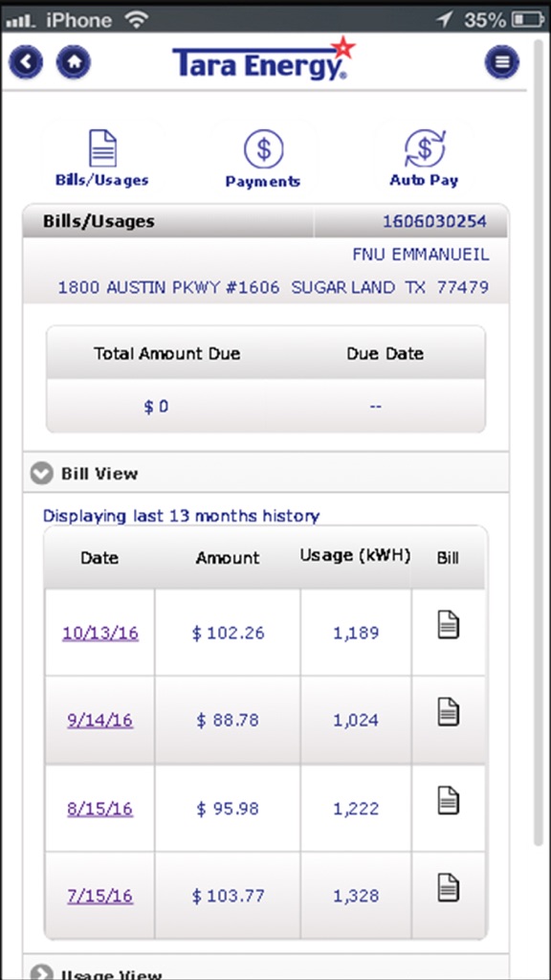Tap the location services arrow icon
Image resolution: width=551 pixels, height=980 pixels.
pos(444,20)
